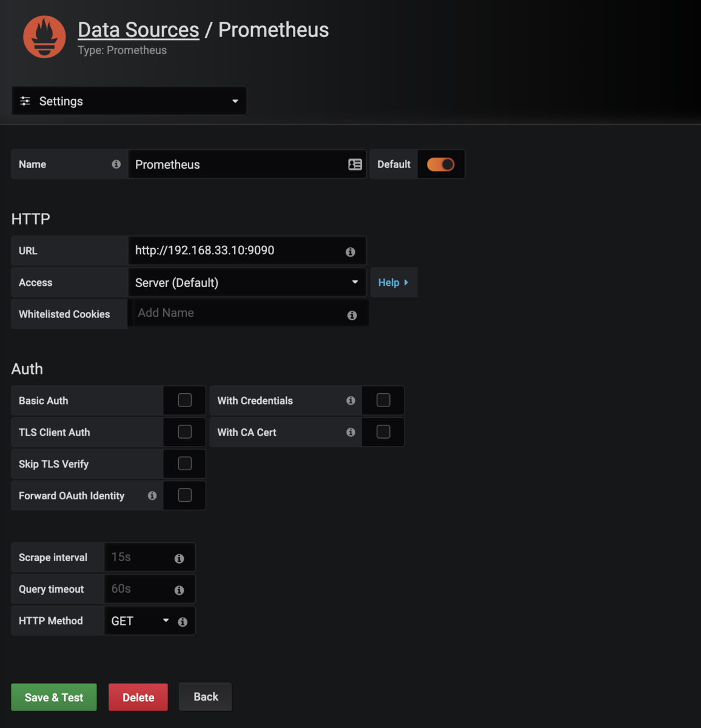The height and width of the screenshot is (728, 701).
Task: Click the Scrape interval info icon
Action: [179, 559]
